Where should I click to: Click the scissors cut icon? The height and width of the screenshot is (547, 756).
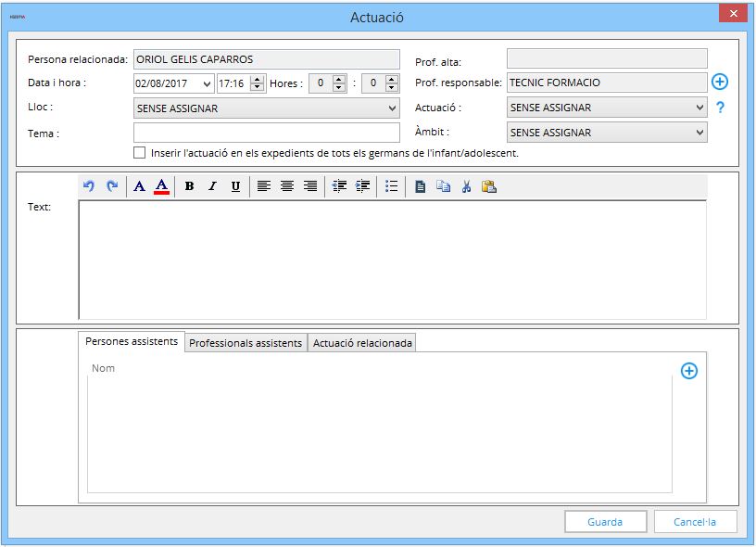coord(466,186)
